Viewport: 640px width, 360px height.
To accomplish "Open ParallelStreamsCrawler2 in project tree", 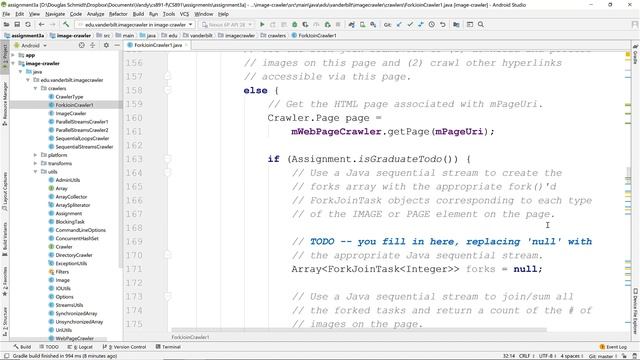I will [x=82, y=130].
